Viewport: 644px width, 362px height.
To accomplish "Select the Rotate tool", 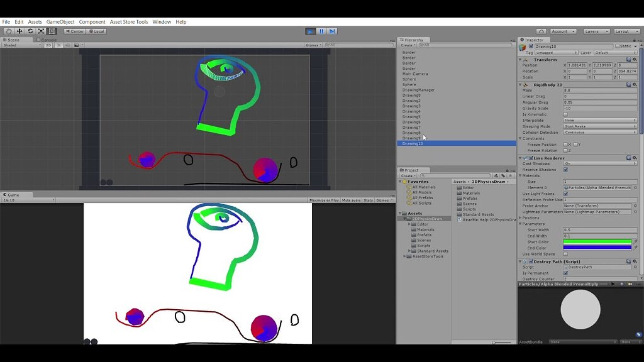I will point(30,30).
